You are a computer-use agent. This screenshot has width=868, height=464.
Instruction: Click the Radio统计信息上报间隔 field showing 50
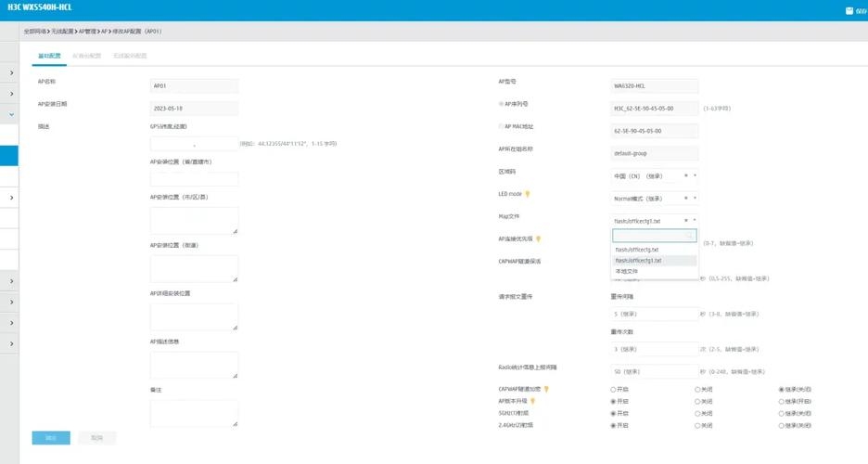click(655, 371)
